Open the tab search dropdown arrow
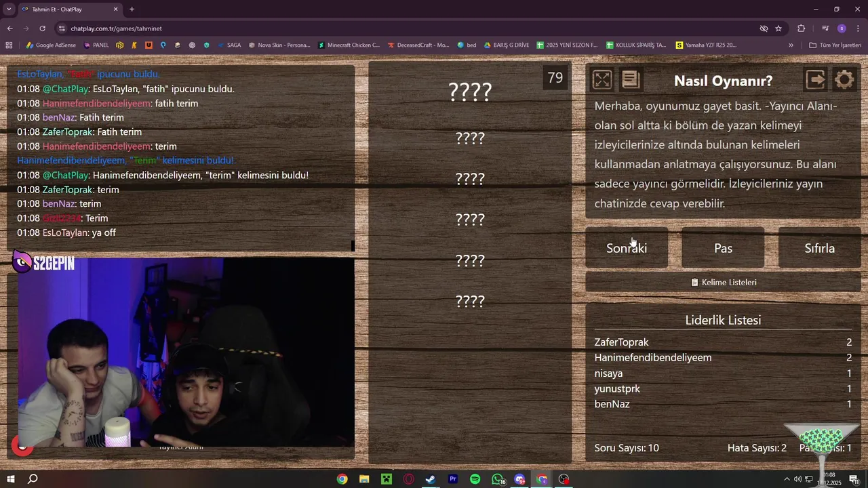Image resolution: width=868 pixels, height=488 pixels. click(x=9, y=9)
